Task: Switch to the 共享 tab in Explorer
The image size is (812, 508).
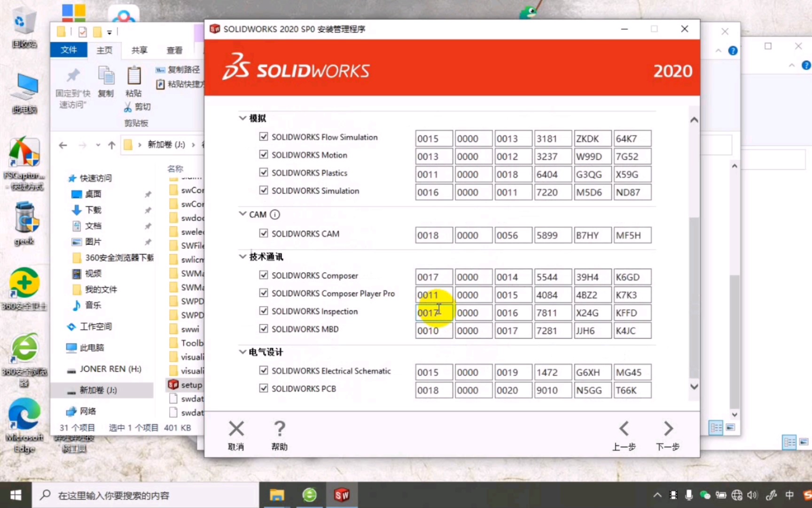Action: [139, 50]
